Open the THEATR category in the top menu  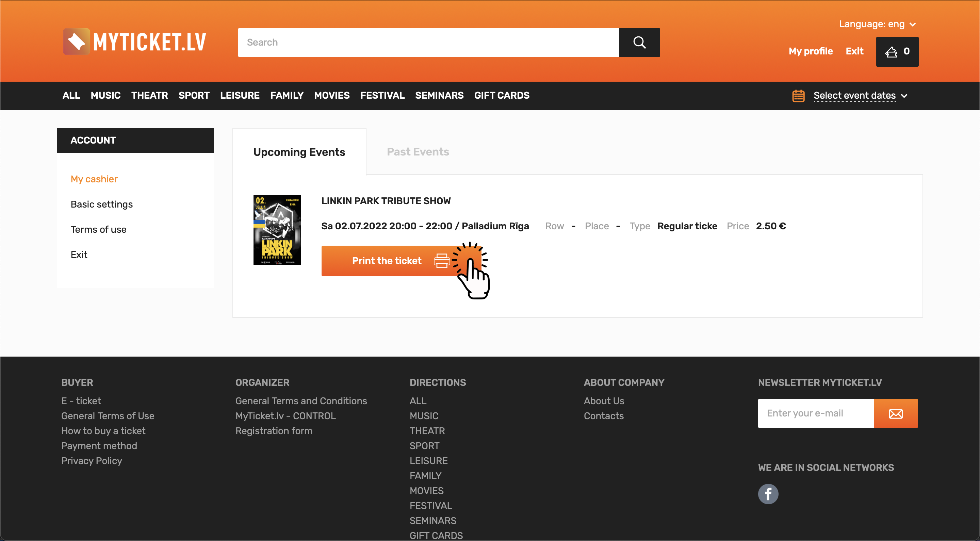149,96
